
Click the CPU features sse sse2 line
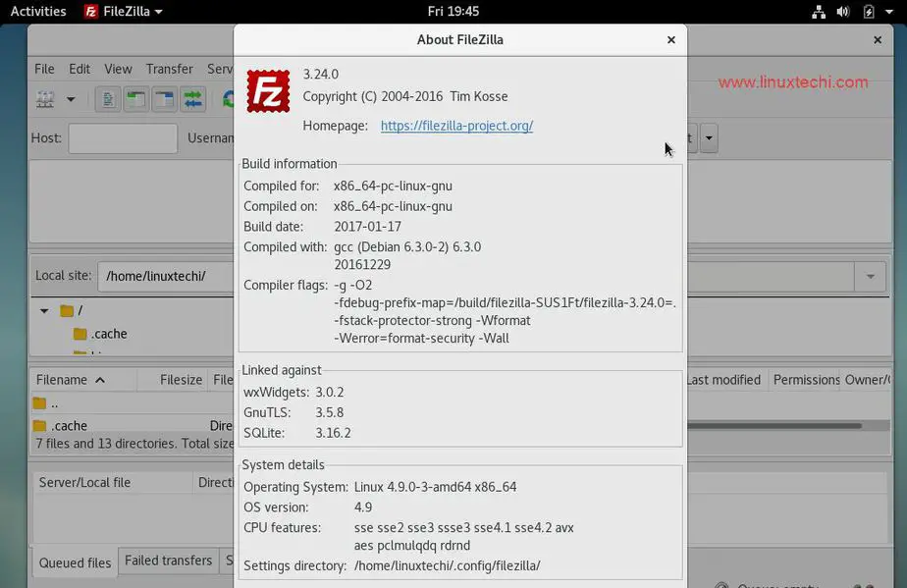(x=463, y=528)
